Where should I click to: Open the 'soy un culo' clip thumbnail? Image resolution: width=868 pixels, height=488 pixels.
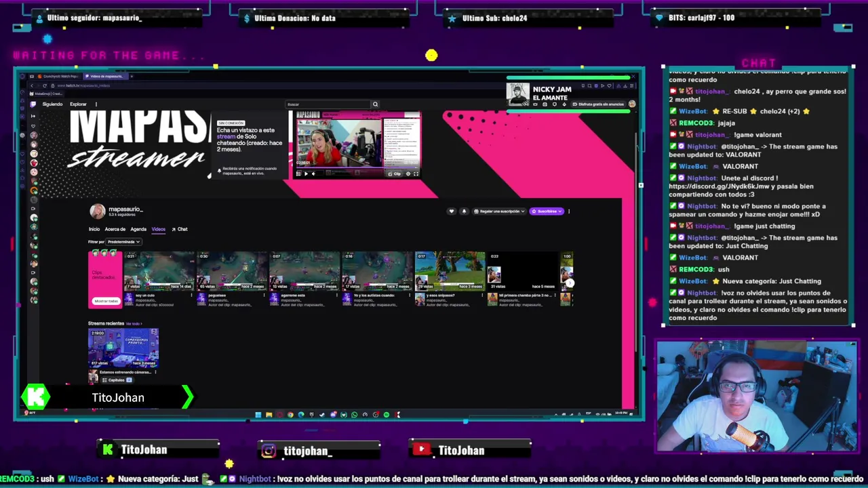click(x=159, y=271)
